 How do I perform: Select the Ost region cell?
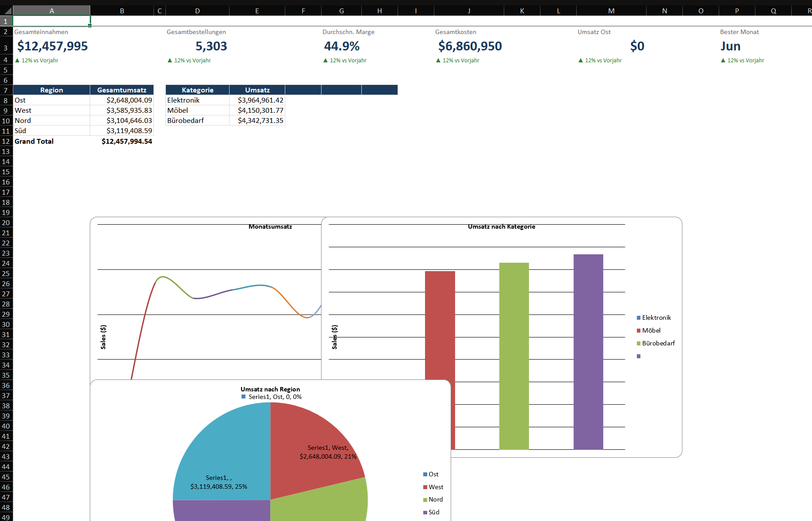tap(52, 100)
